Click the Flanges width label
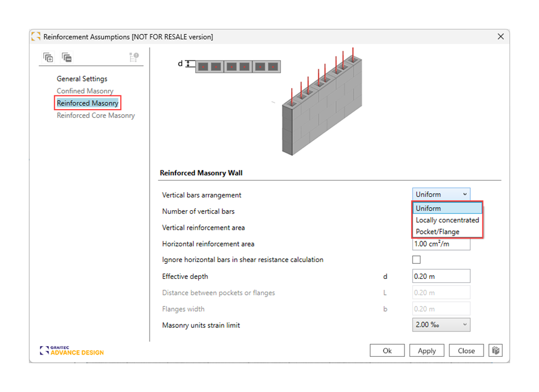 pos(183,309)
